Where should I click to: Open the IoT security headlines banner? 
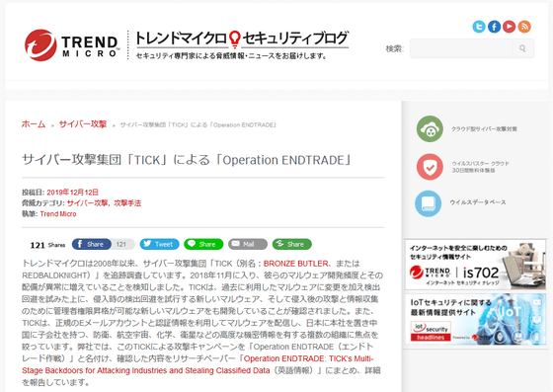pyautogui.click(x=475, y=319)
